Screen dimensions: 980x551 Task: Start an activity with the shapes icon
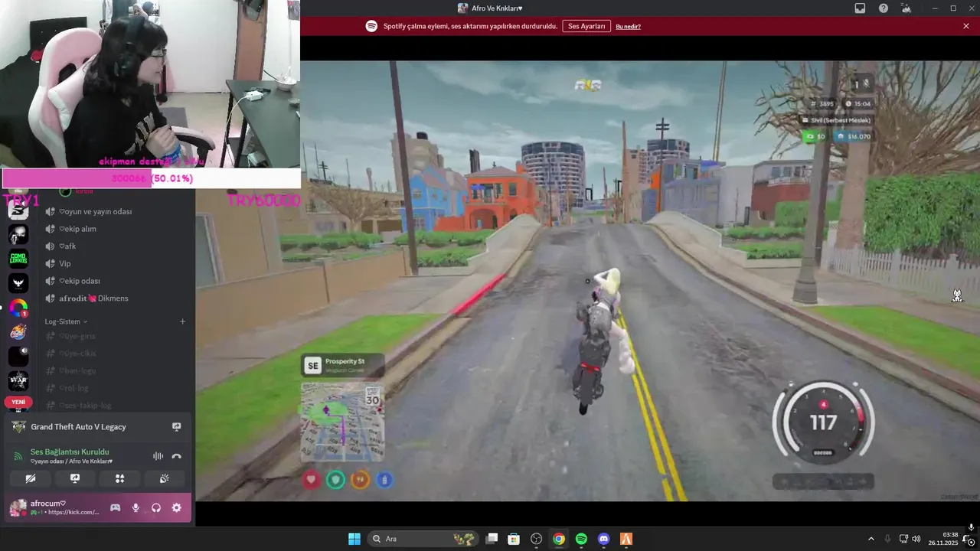119,478
